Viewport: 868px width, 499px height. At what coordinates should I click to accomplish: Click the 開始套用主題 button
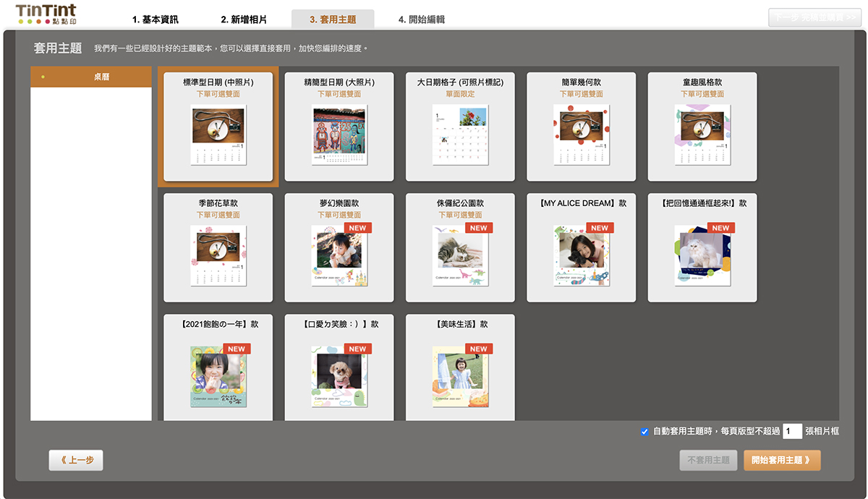[782, 460]
